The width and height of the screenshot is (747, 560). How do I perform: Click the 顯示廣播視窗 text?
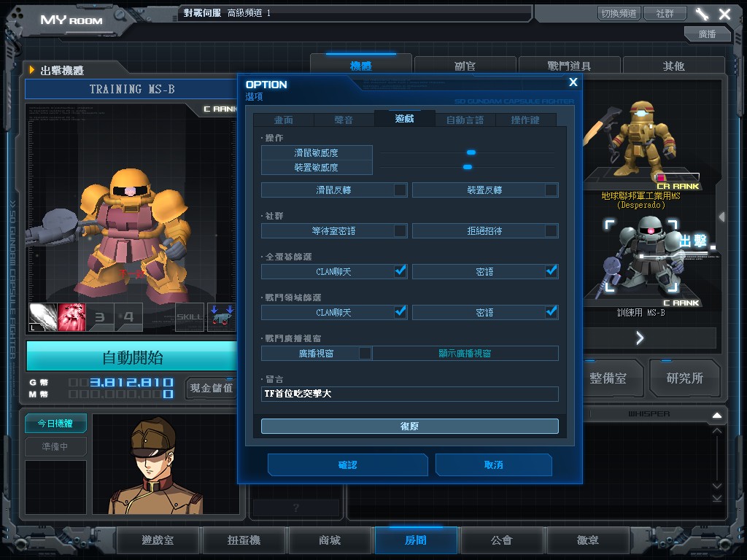click(465, 354)
